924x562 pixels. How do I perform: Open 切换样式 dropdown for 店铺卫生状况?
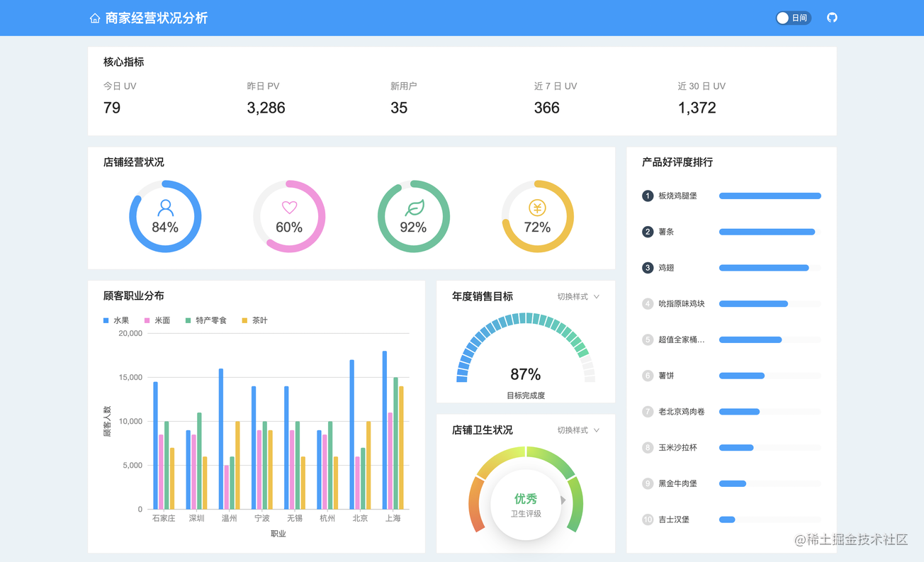[x=578, y=430]
